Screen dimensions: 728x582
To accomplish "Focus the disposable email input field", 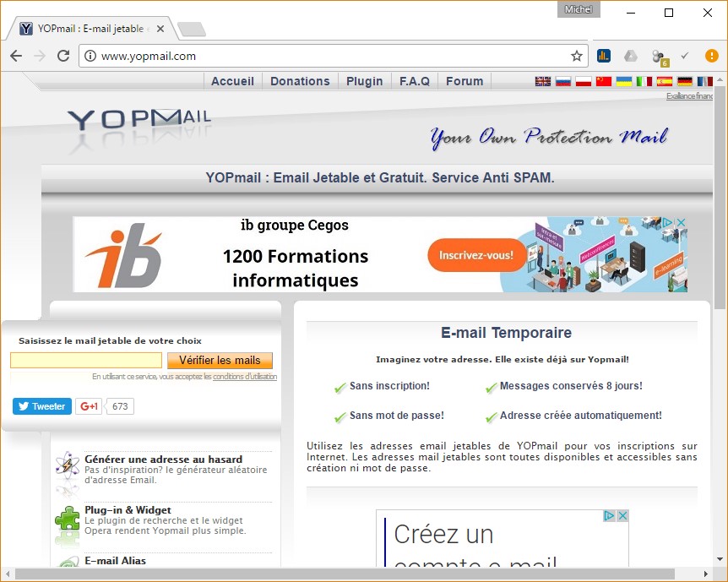I will pos(86,361).
